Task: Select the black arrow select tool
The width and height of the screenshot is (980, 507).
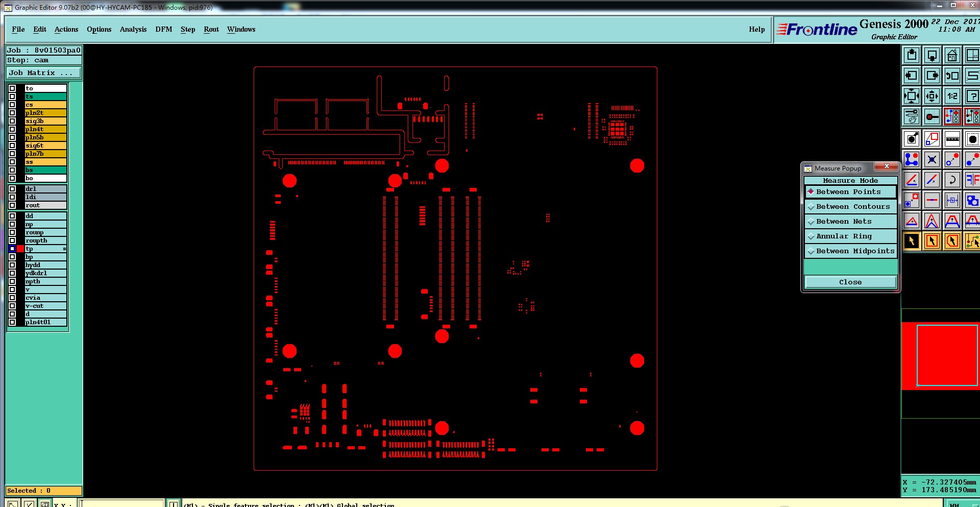Action: pyautogui.click(x=912, y=241)
